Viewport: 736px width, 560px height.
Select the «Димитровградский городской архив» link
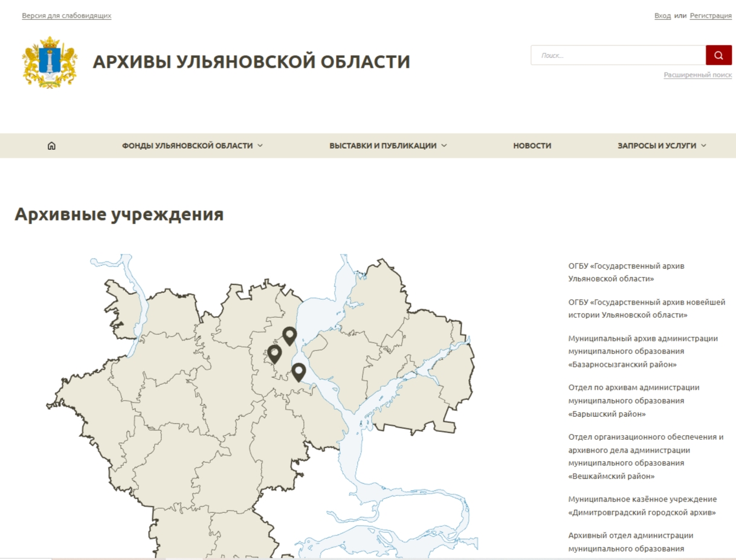click(642, 506)
